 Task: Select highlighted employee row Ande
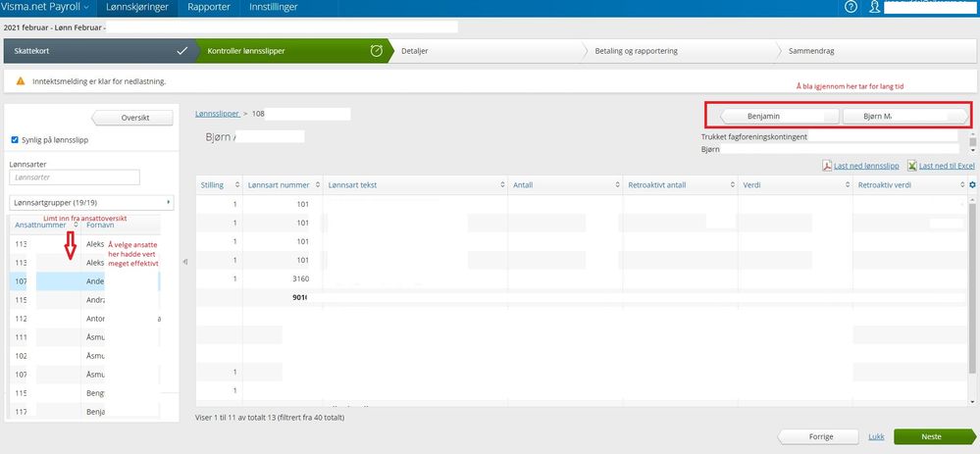[85, 281]
